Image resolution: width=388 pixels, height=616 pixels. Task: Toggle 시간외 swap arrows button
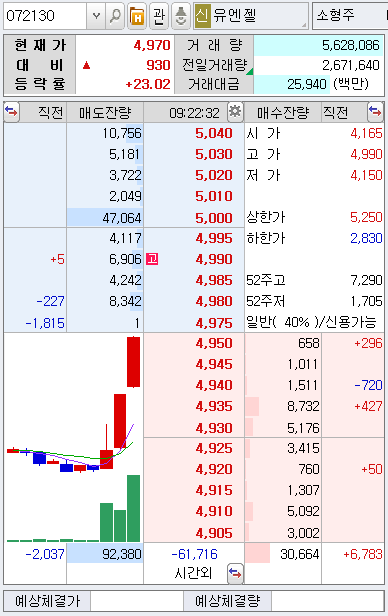tap(235, 574)
